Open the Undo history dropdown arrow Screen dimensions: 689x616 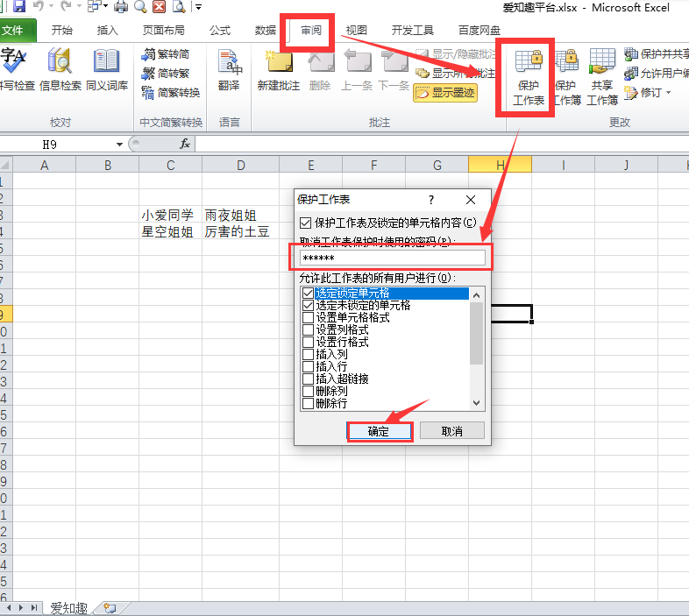click(x=51, y=6)
